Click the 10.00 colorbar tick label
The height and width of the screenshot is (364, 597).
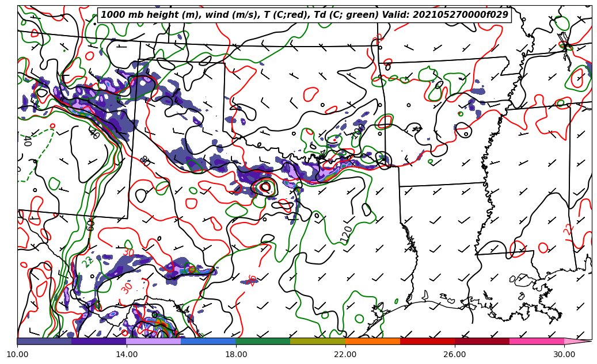pos(17,354)
